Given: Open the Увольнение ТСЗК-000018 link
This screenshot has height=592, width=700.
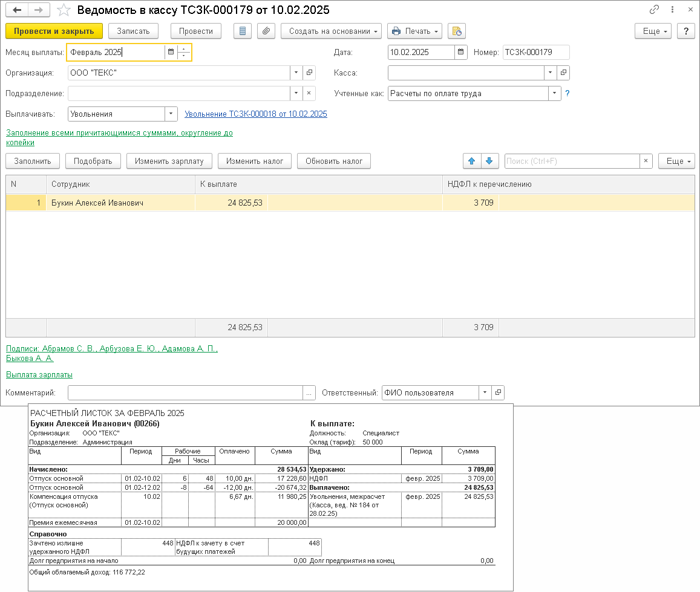Looking at the screenshot, I should 256,114.
